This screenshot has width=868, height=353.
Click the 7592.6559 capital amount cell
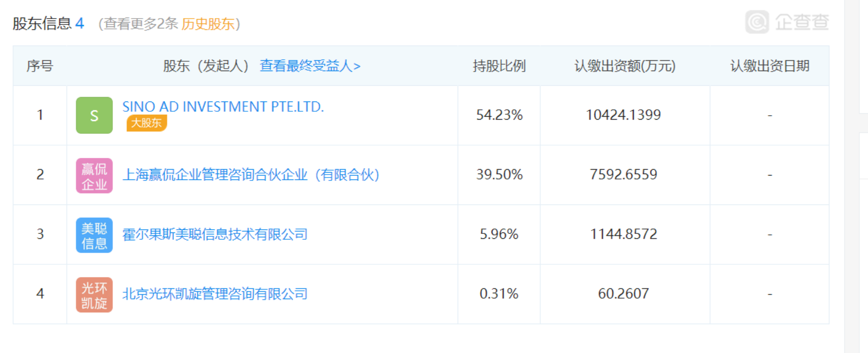point(623,175)
